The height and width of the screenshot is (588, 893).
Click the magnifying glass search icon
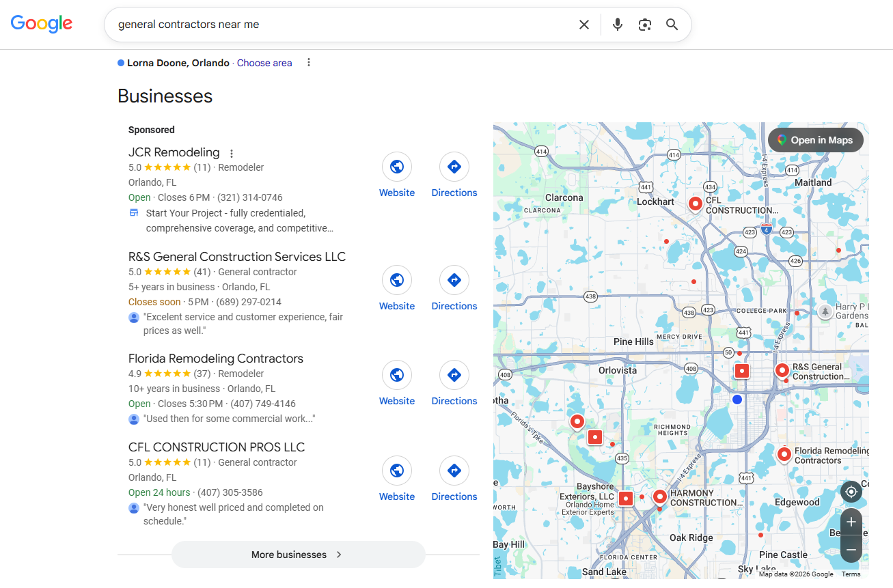pyautogui.click(x=672, y=25)
